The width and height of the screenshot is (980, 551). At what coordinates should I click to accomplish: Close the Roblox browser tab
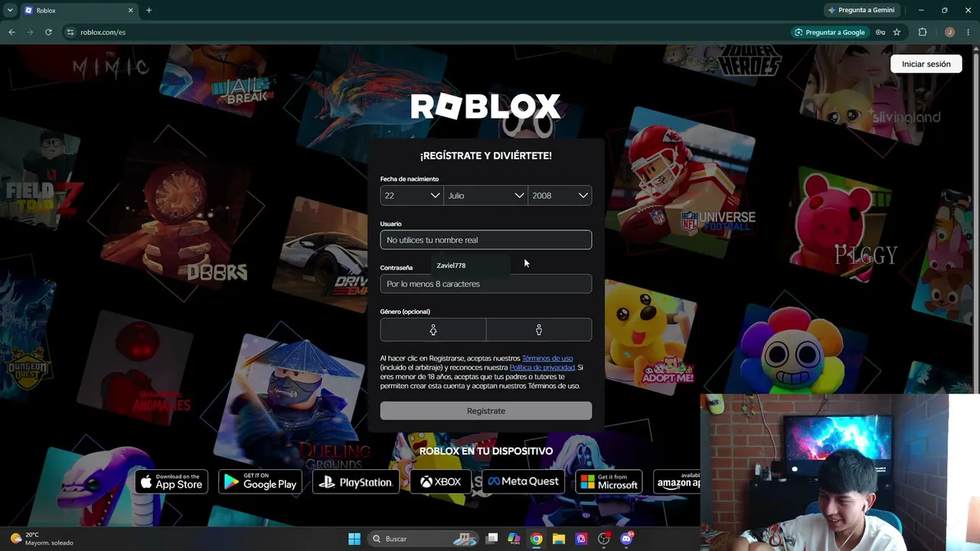pyautogui.click(x=130, y=10)
